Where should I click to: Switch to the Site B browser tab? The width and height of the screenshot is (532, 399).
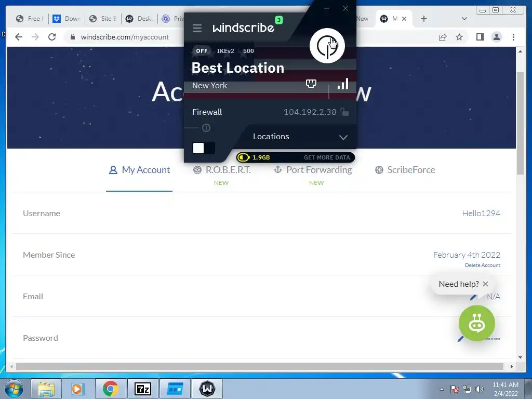pyautogui.click(x=103, y=19)
